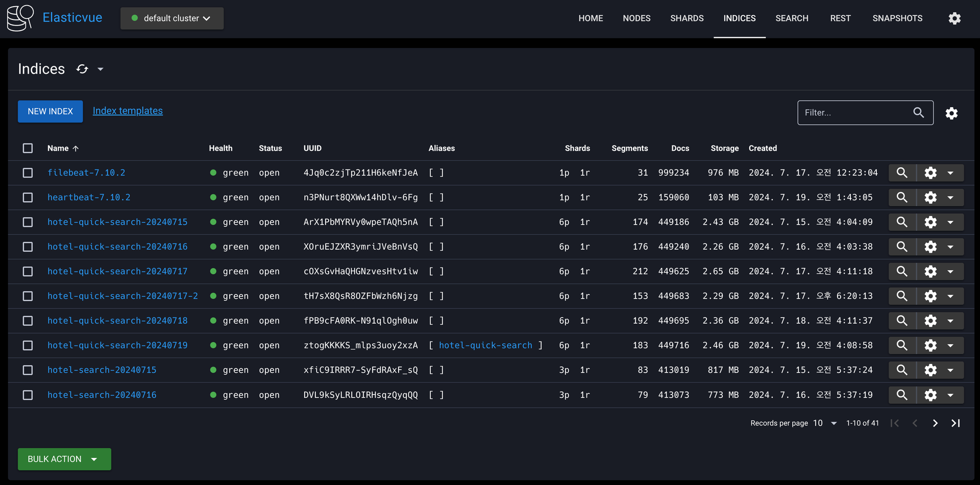Reload indices with the refresh icon
980x485 pixels.
(82, 69)
